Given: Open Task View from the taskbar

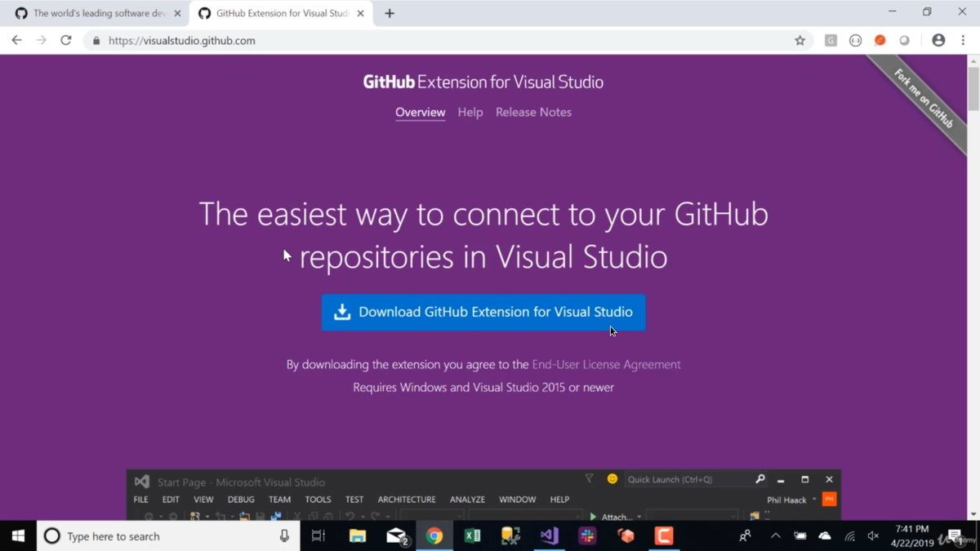Looking at the screenshot, I should click(318, 536).
